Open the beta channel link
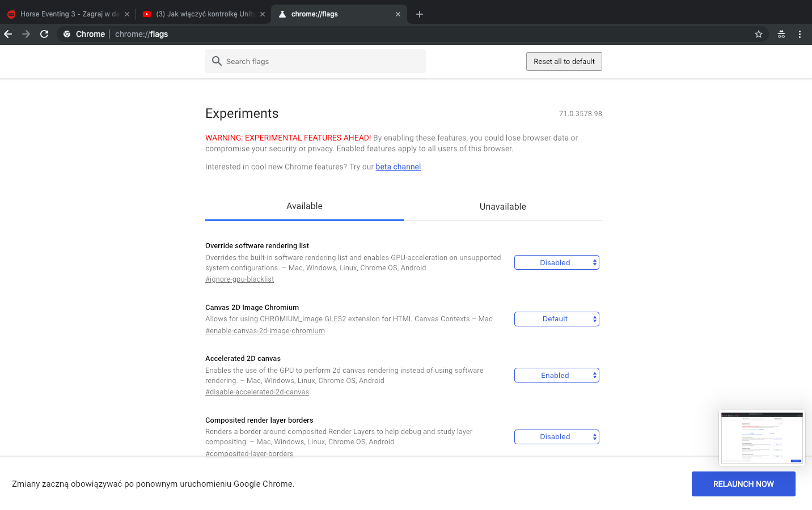Viewport: 812px width, 510px height. coord(398,167)
